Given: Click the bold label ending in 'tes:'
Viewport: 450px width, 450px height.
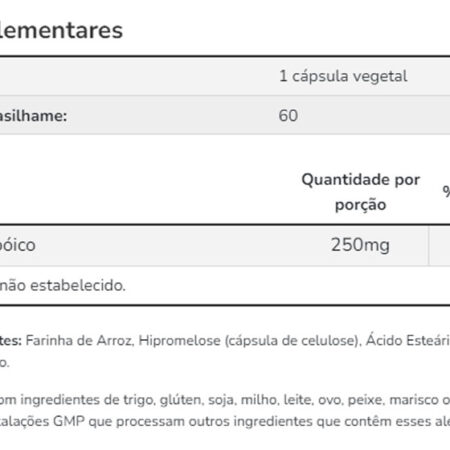Looking at the screenshot, I should pos(11,341).
